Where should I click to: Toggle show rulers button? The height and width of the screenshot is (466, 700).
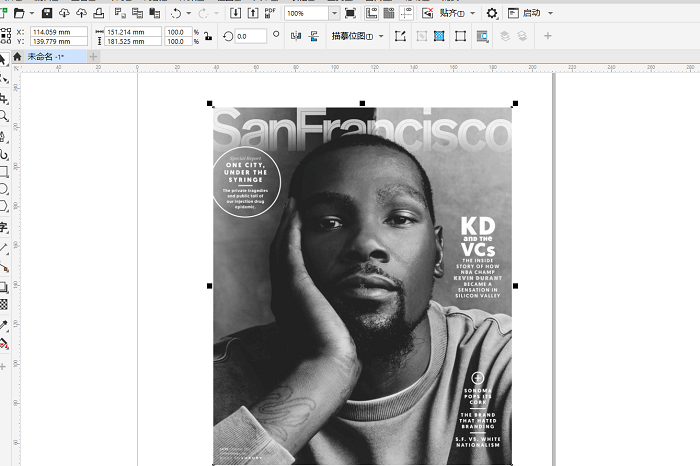coord(372,13)
